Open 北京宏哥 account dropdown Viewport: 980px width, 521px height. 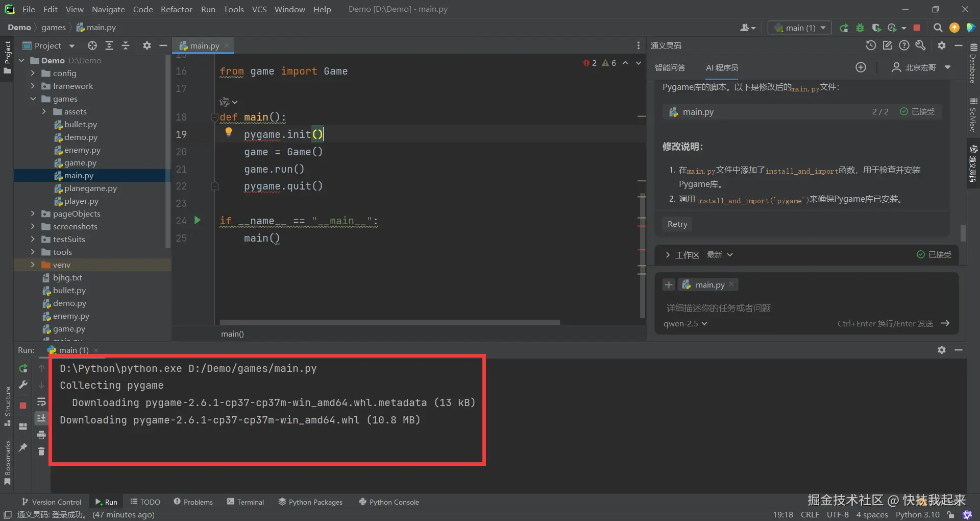[x=922, y=67]
